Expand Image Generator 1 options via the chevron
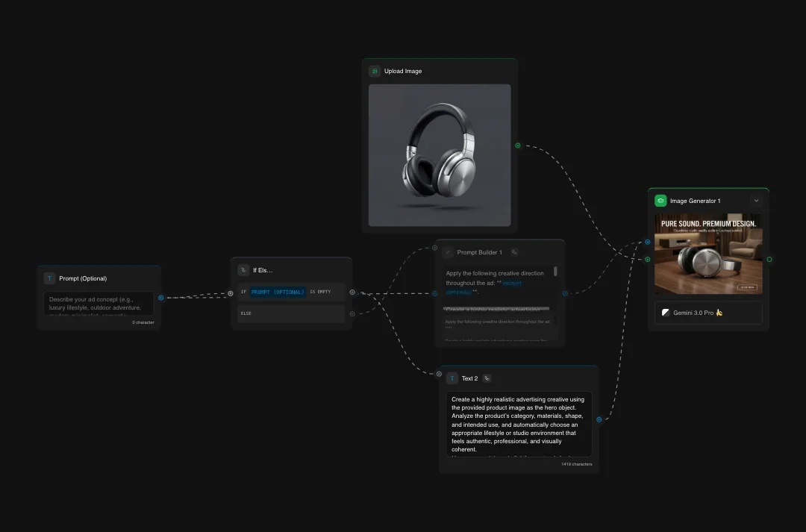This screenshot has width=806, height=532. coord(756,200)
